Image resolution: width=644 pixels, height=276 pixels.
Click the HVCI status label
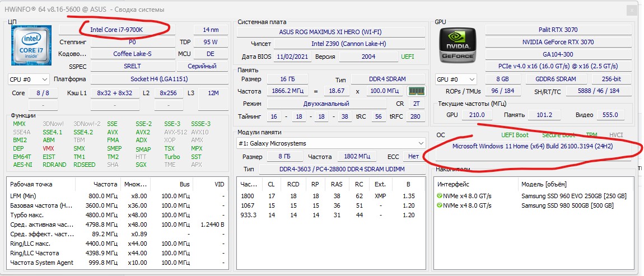616,135
